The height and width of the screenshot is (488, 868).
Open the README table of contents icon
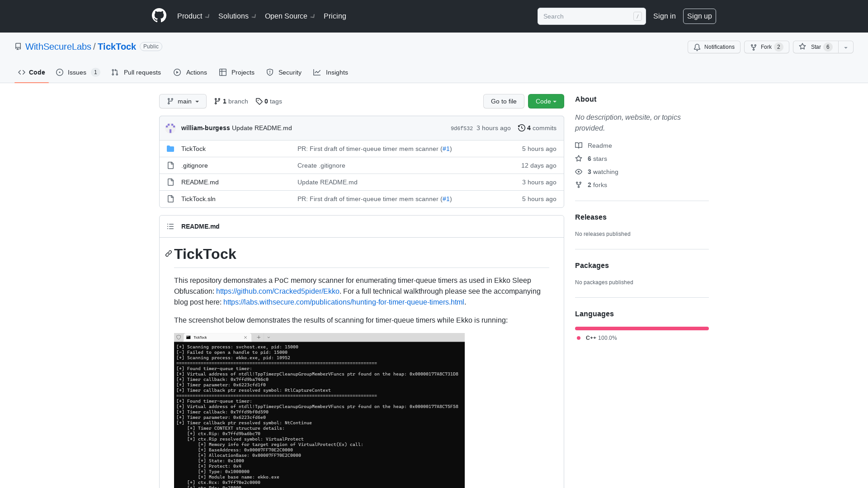click(x=170, y=226)
